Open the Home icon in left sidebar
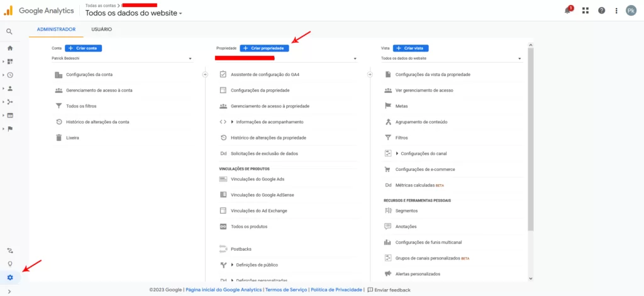 [x=10, y=48]
